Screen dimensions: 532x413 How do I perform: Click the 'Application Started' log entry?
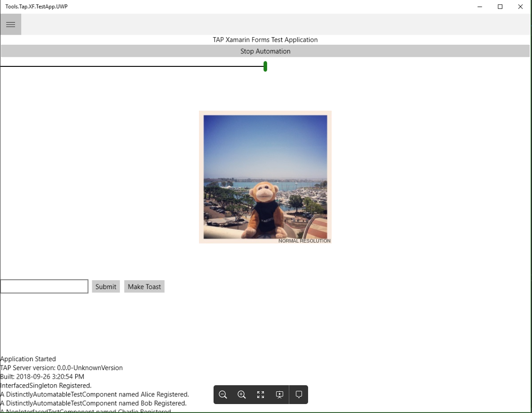pyautogui.click(x=28, y=359)
